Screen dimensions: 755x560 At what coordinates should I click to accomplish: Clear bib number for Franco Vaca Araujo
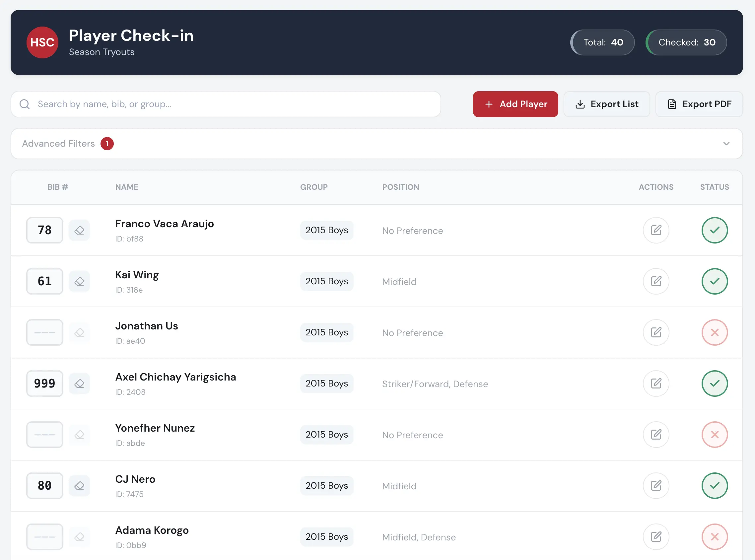pos(79,231)
